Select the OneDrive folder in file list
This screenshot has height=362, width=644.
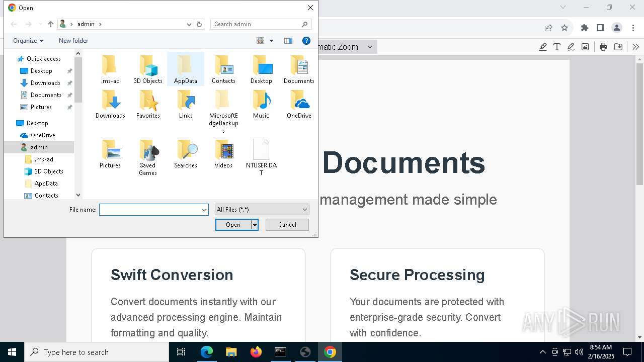pos(299,104)
